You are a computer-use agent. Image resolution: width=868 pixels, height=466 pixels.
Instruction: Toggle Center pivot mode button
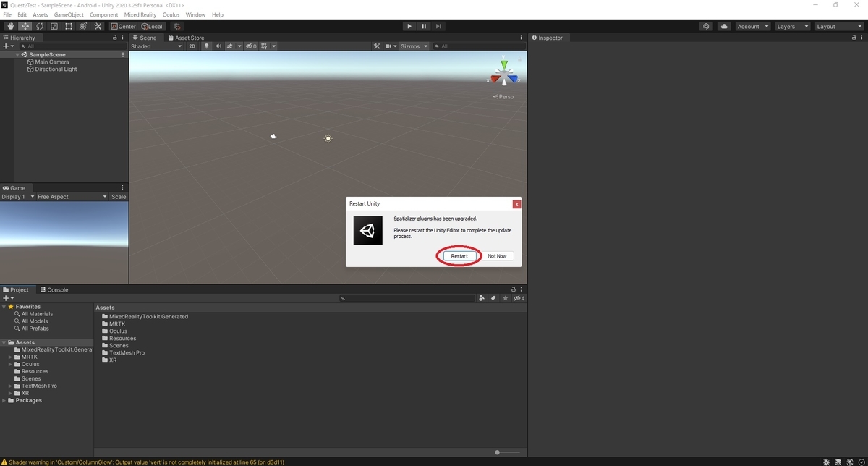pyautogui.click(x=124, y=26)
